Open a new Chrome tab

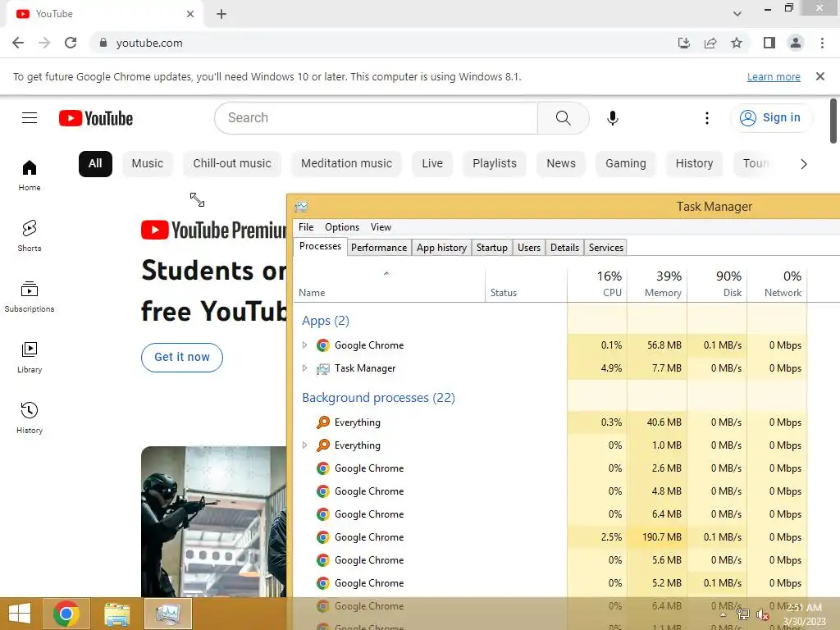221,14
